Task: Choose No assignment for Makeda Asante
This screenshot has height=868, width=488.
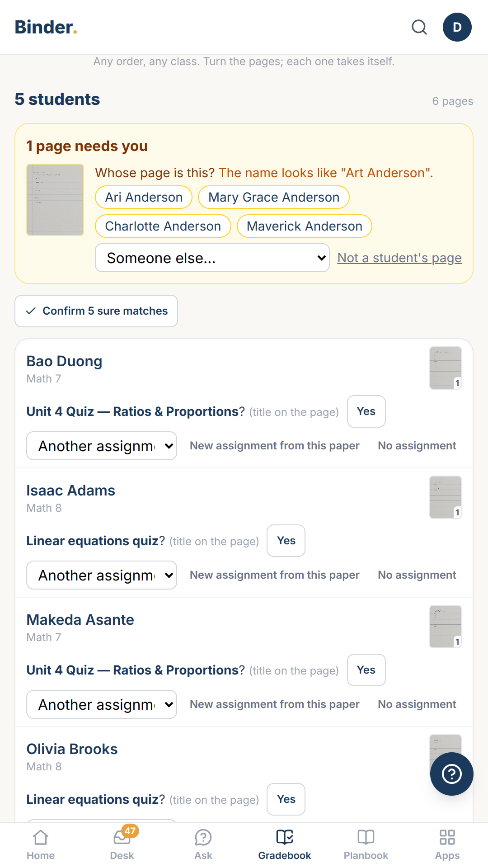Action: (x=417, y=704)
